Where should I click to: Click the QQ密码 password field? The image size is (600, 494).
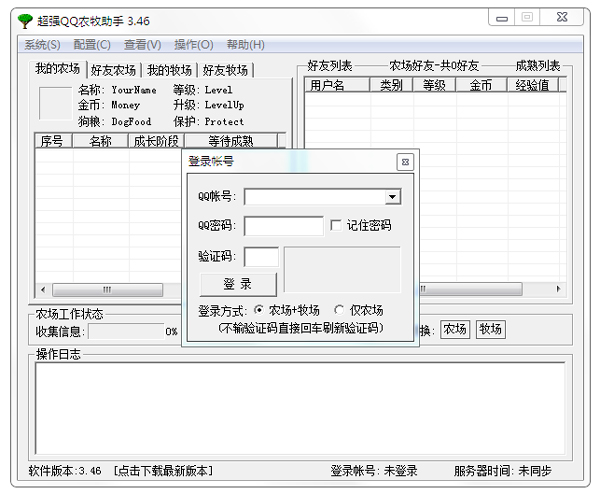click(x=284, y=226)
